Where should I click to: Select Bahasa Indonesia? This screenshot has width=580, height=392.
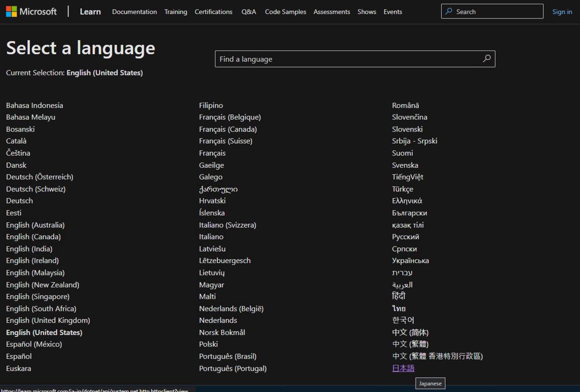[34, 105]
